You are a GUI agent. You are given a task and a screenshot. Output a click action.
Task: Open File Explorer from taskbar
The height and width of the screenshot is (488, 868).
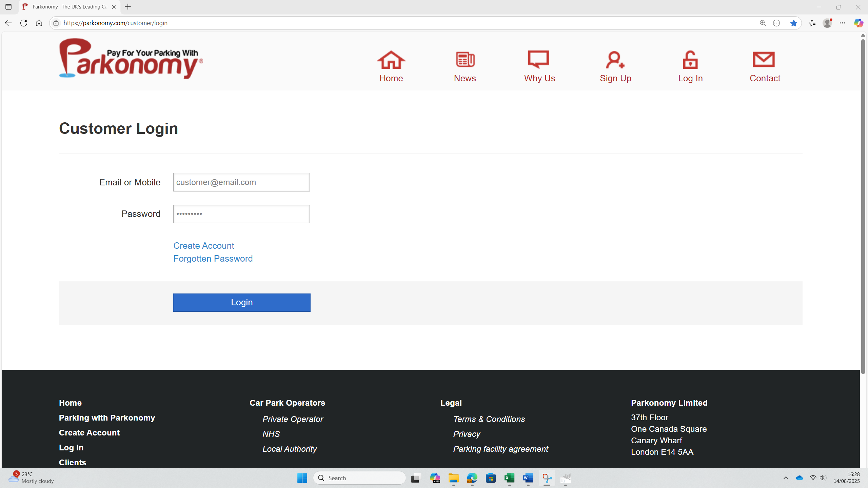click(453, 478)
